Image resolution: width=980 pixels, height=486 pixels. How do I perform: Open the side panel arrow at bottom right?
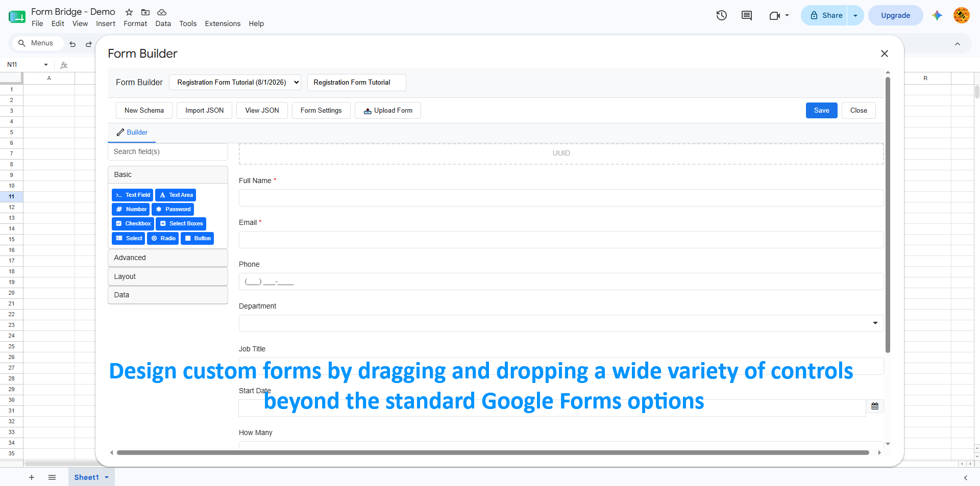pos(966,478)
